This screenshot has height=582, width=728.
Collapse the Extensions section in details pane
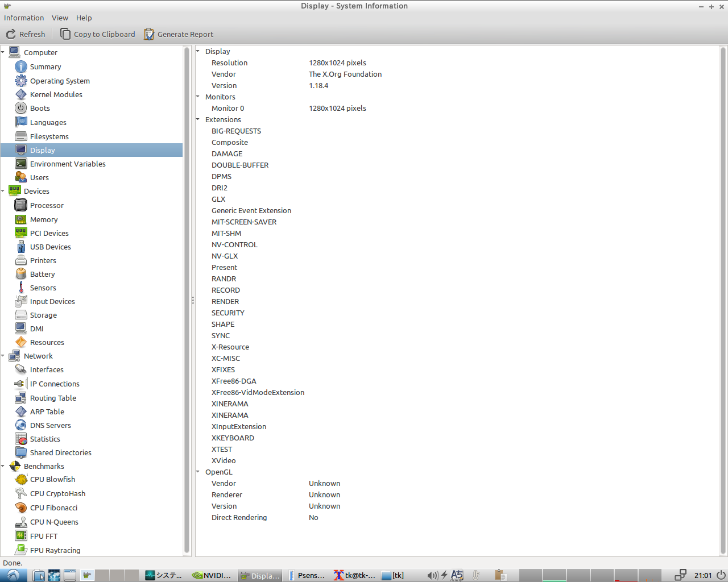click(x=198, y=119)
